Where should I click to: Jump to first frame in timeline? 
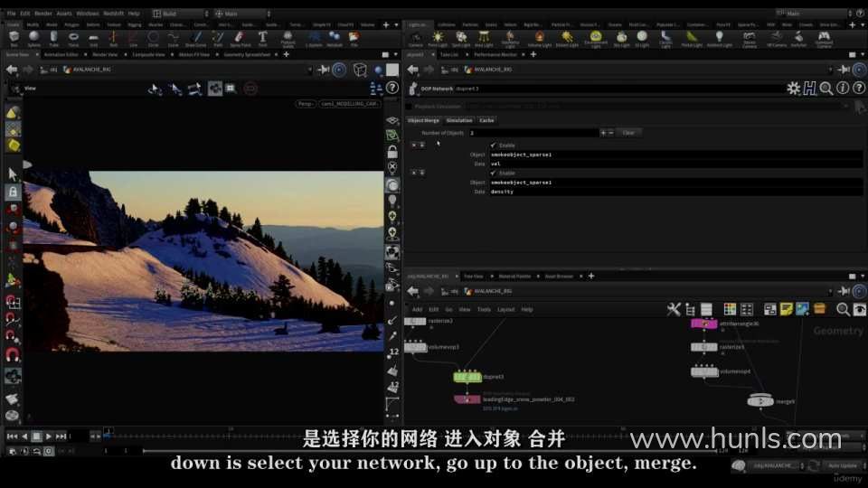12,436
